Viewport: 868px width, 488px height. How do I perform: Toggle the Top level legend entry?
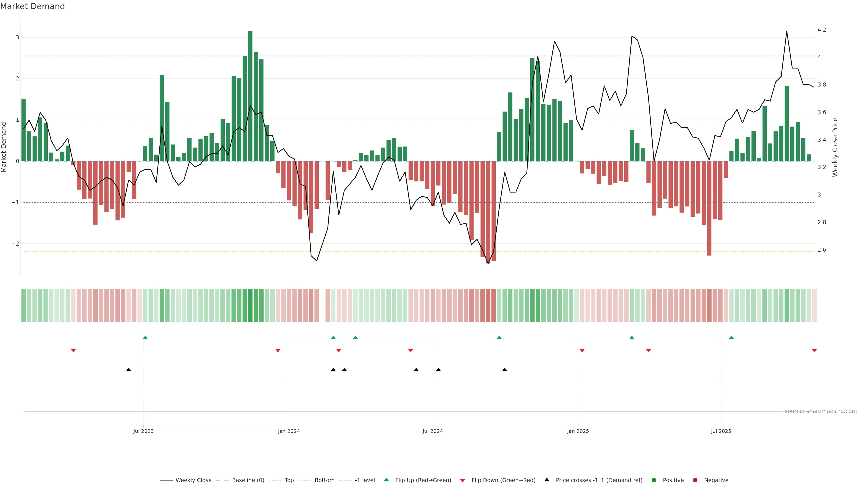pyautogui.click(x=289, y=480)
